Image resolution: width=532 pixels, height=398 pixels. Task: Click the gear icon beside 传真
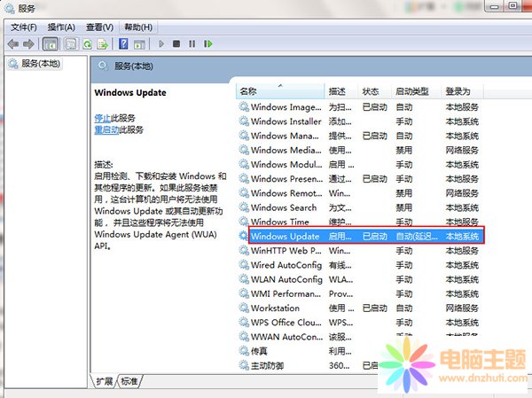244,351
